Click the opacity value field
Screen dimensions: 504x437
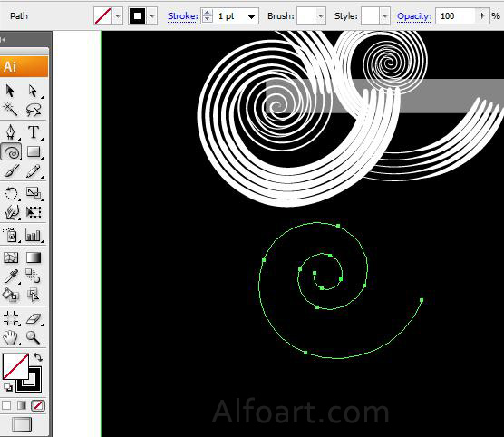pos(456,15)
